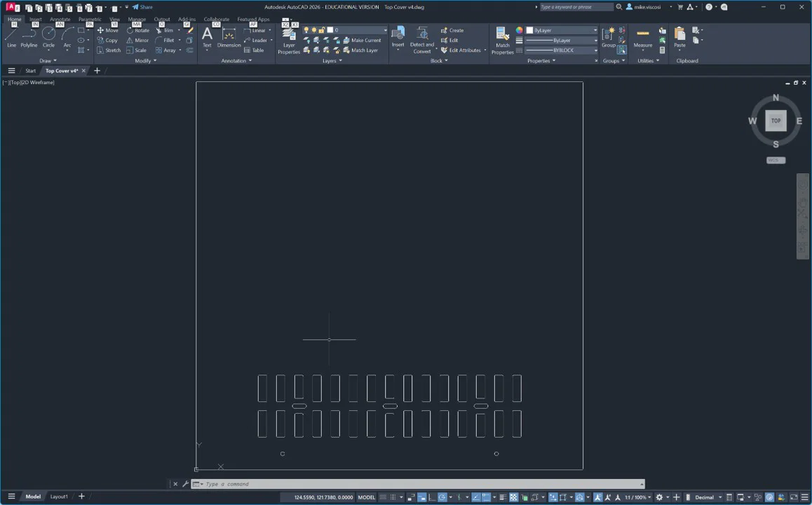
Task: Select the Polyline tool
Action: (x=29, y=37)
